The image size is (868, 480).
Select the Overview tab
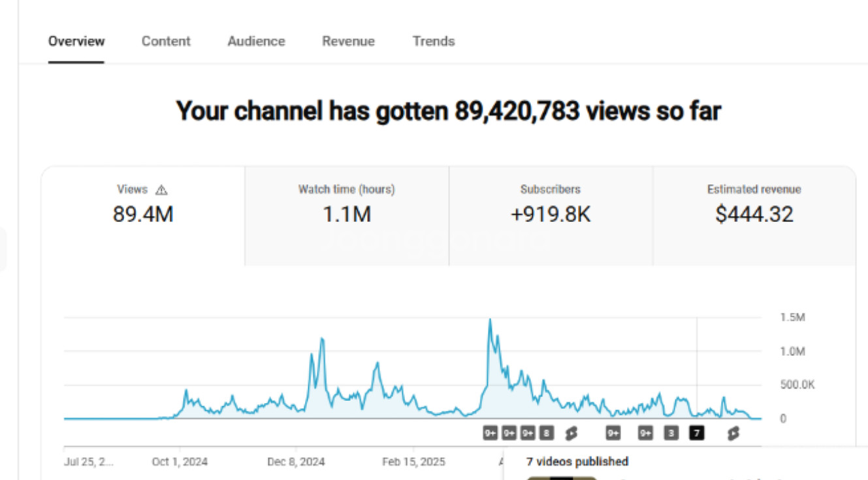(76, 41)
